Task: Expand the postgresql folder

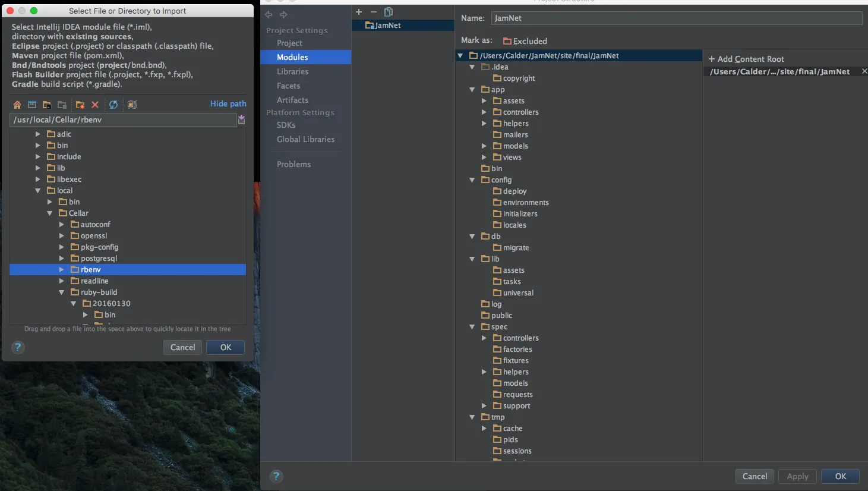Action: (x=62, y=259)
